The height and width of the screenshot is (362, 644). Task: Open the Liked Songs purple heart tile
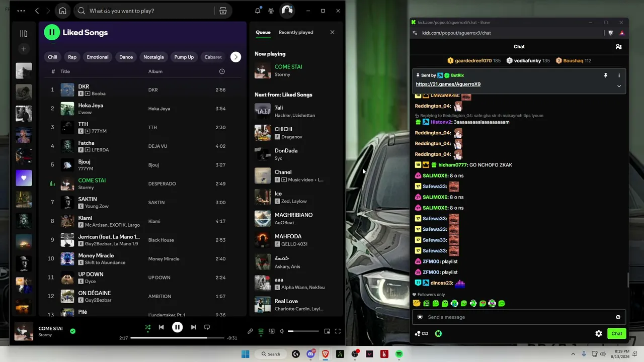point(24,178)
